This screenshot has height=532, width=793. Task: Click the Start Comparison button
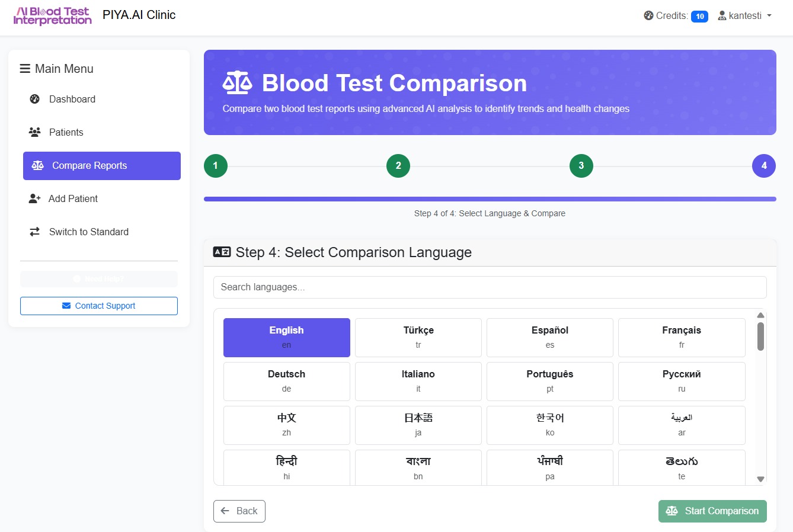[x=712, y=511]
